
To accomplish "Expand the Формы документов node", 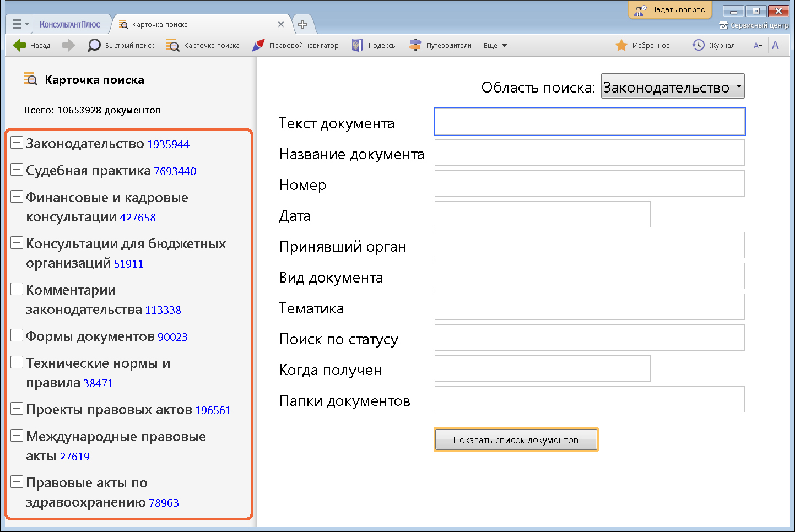I will pos(17,335).
